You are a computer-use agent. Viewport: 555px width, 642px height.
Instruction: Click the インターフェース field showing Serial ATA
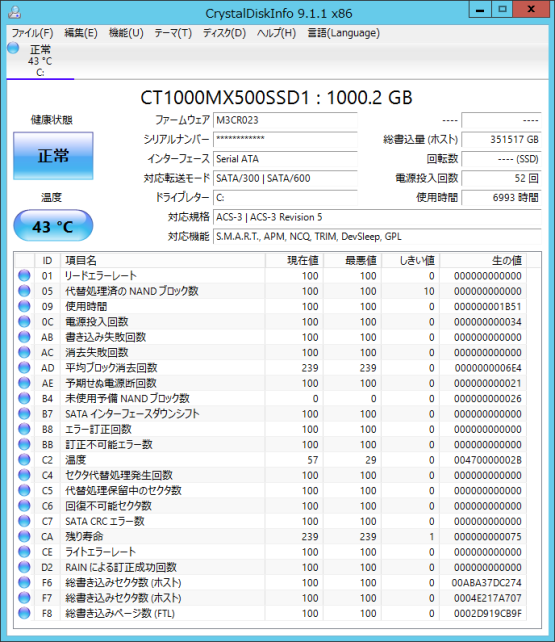click(285, 159)
